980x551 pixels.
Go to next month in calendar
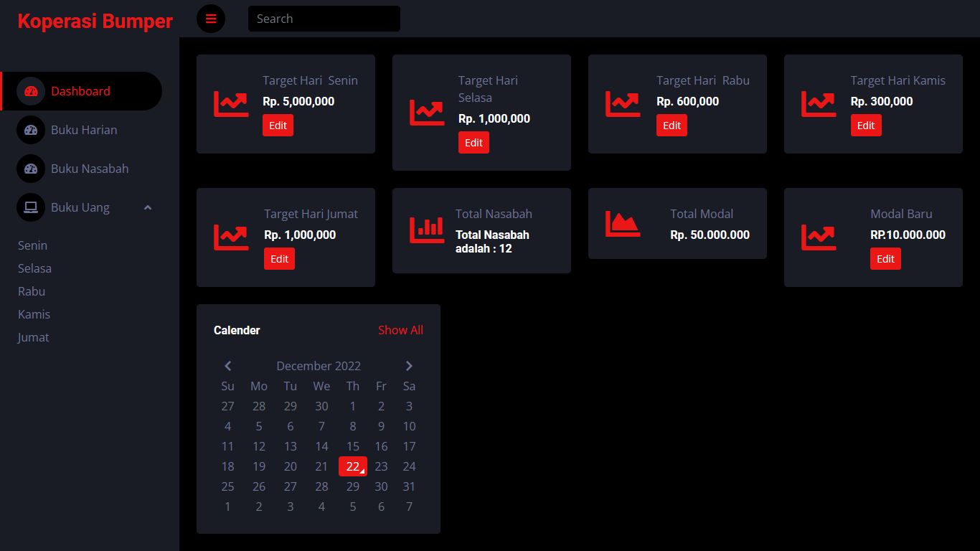[x=409, y=366]
